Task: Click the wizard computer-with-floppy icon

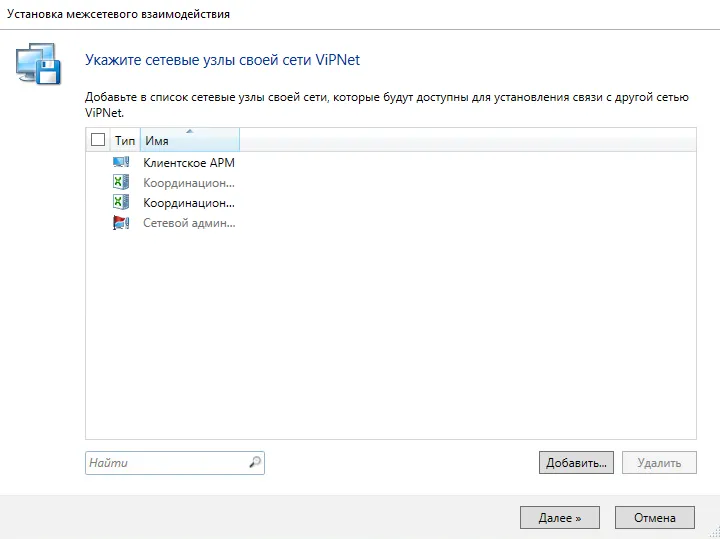Action: (38, 63)
